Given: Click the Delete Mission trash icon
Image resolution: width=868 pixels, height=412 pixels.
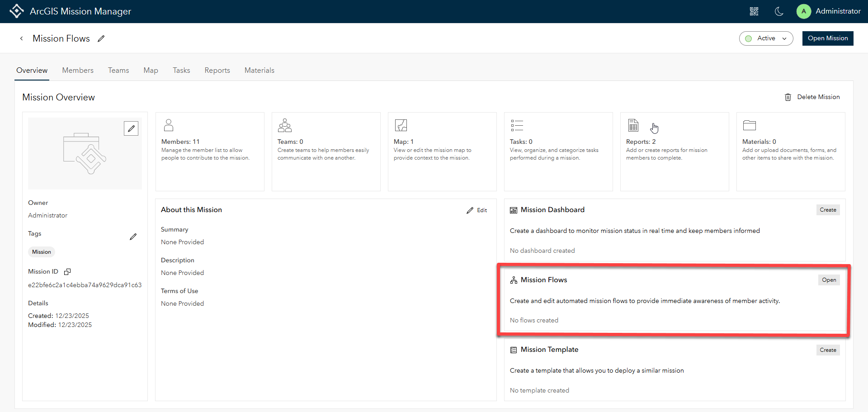Looking at the screenshot, I should tap(788, 97).
